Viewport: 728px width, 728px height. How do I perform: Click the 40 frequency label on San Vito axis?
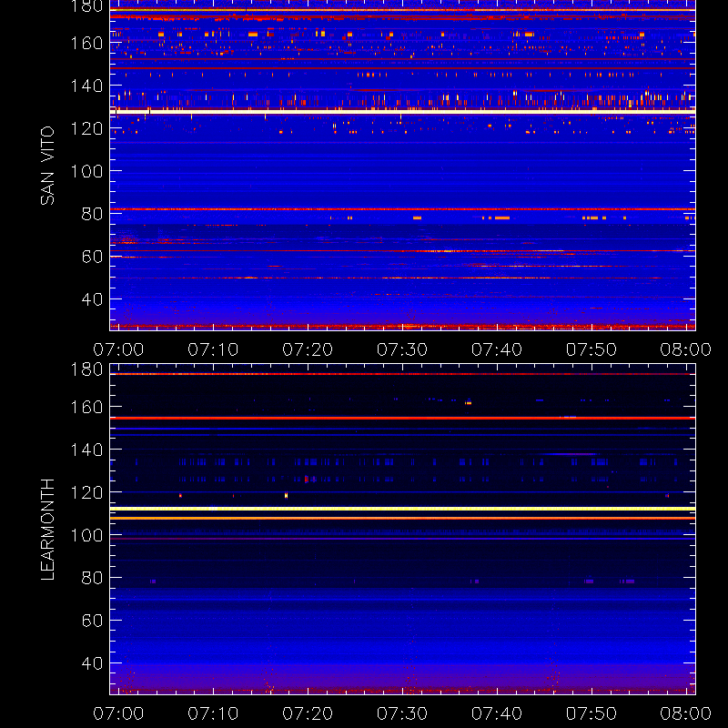pyautogui.click(x=93, y=299)
